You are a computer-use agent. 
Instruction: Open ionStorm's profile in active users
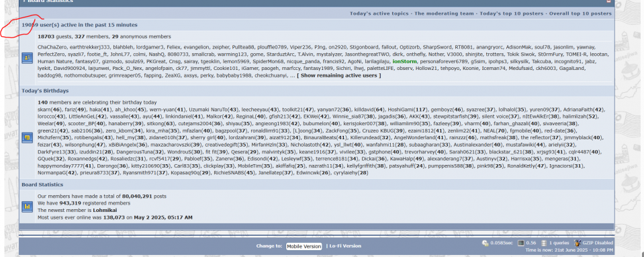pos(404,61)
